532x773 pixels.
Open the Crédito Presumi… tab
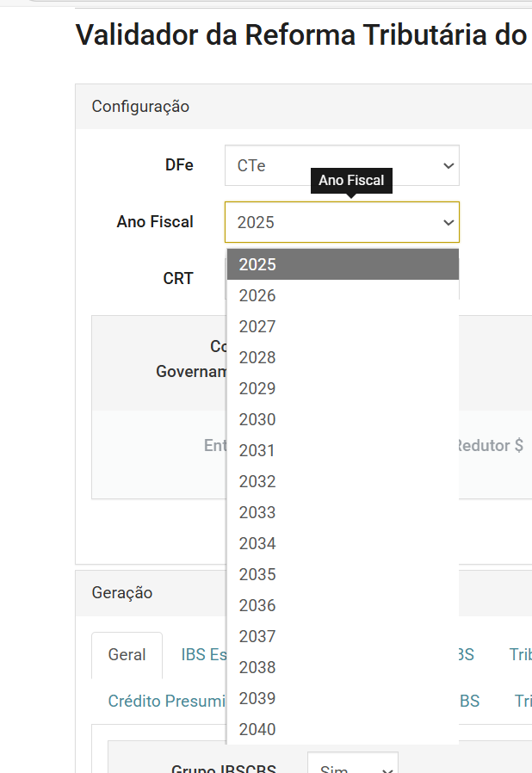click(166, 702)
